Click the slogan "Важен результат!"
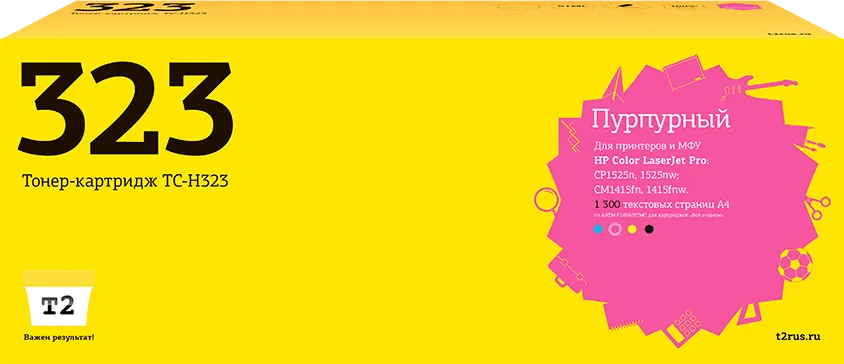 tap(59, 338)
